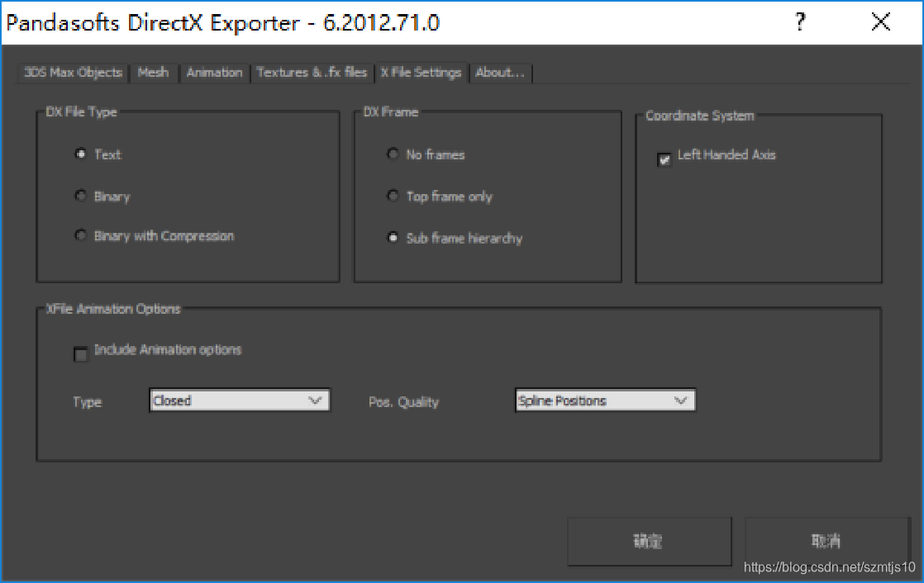The width and height of the screenshot is (924, 583).
Task: Enable Include Animation options checkbox
Action: [x=81, y=354]
